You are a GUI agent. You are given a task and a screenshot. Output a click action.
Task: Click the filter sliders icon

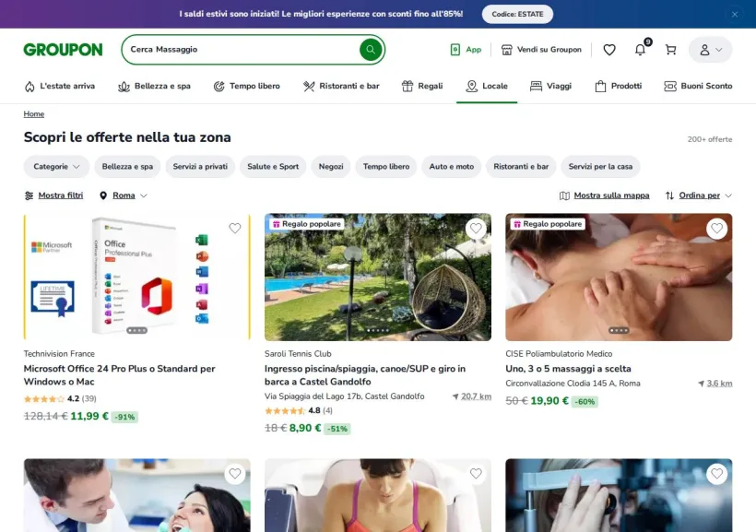29,195
